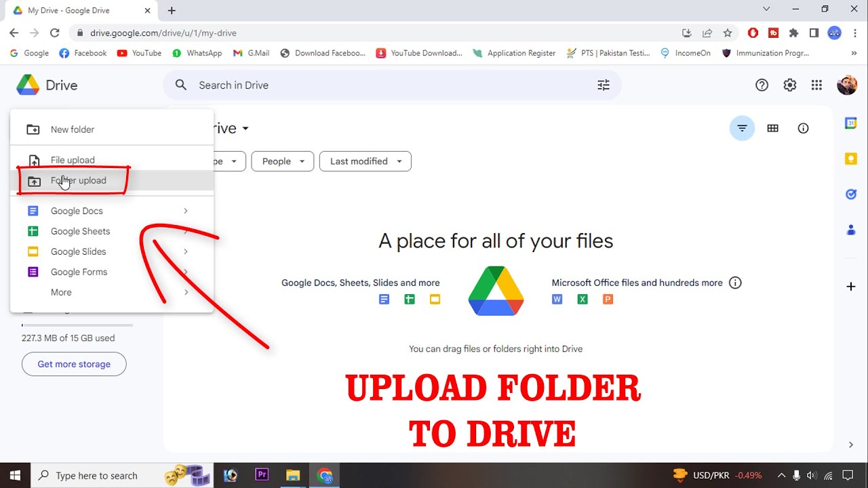Open browser extensions puzzle icon
Screen dimensions: 868x488
point(794,33)
